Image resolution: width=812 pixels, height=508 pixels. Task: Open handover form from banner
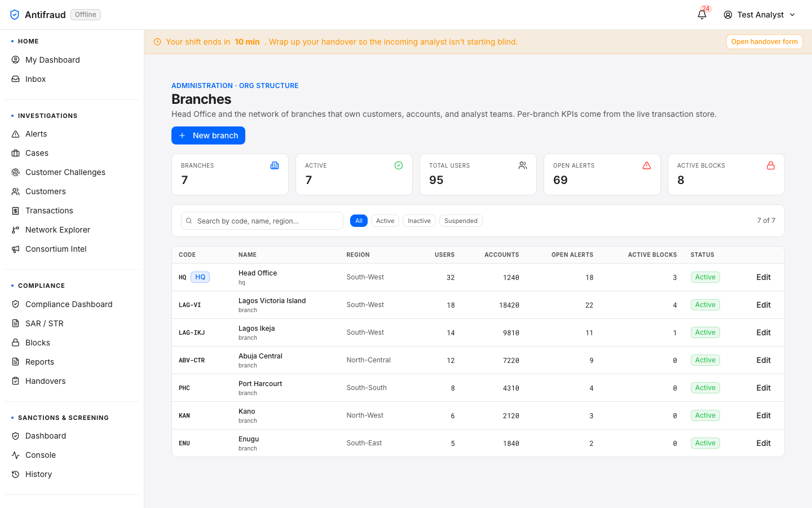pos(764,42)
